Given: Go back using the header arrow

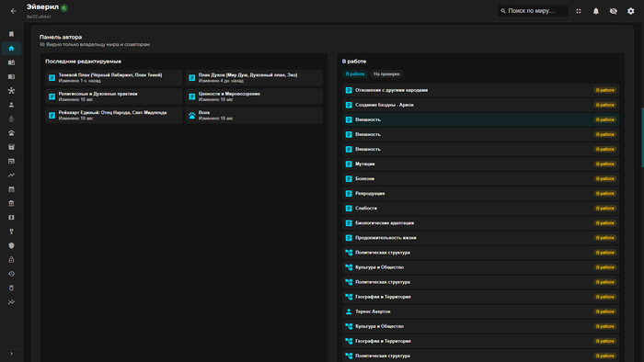Looking at the screenshot, I should point(13,11).
